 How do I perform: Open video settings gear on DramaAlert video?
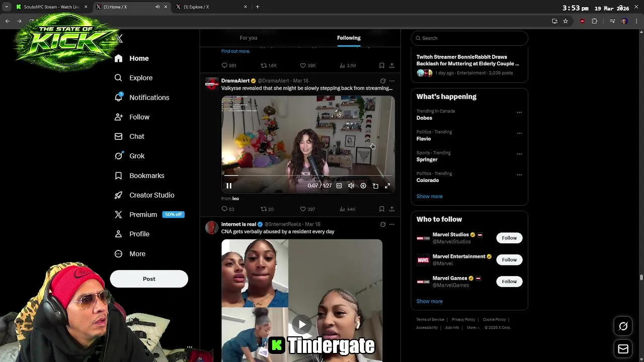point(363,186)
